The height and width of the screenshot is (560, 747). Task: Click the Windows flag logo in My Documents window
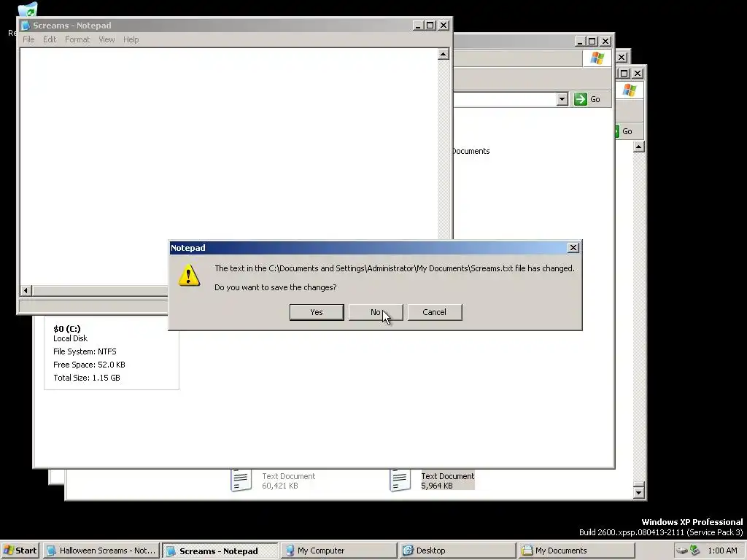pyautogui.click(x=630, y=90)
